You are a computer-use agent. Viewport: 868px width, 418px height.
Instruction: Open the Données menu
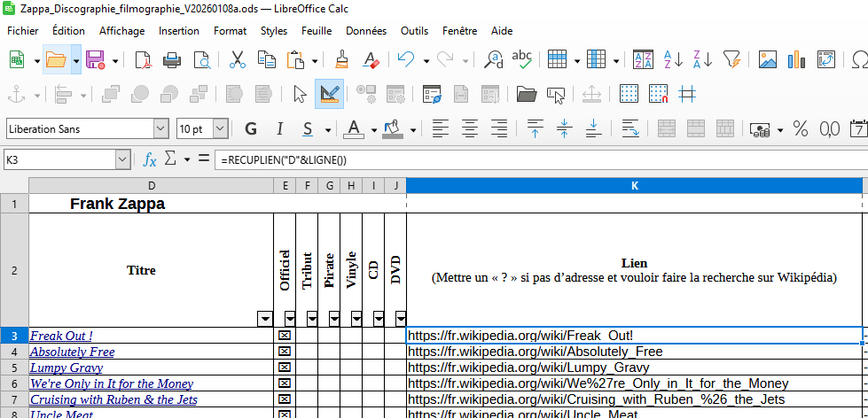click(366, 31)
